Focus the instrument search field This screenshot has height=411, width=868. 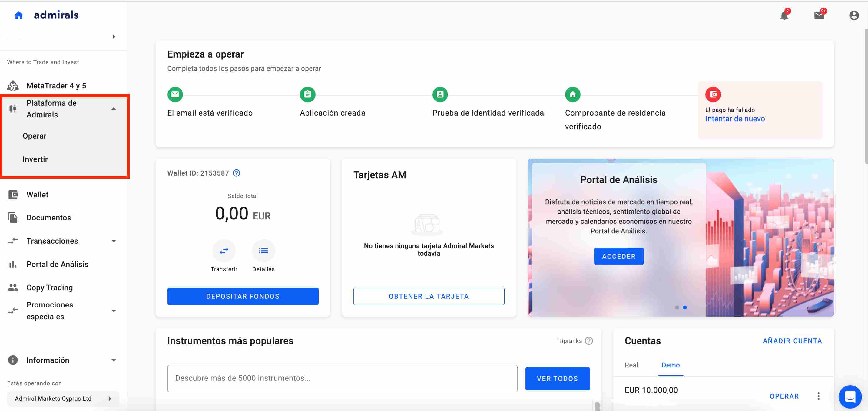[x=342, y=379]
